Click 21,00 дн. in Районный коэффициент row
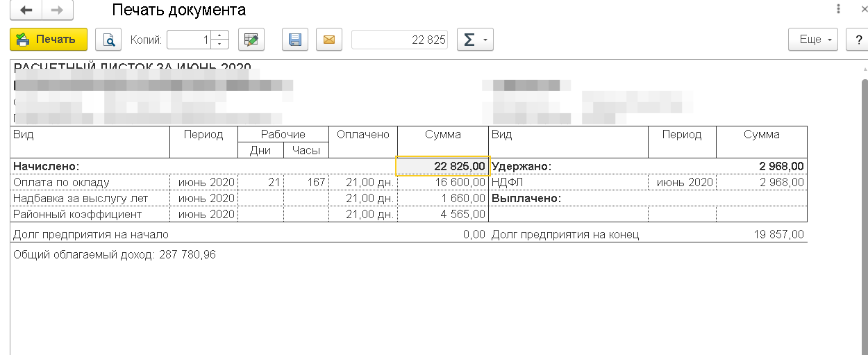Image resolution: width=868 pixels, height=355 pixels. click(371, 215)
